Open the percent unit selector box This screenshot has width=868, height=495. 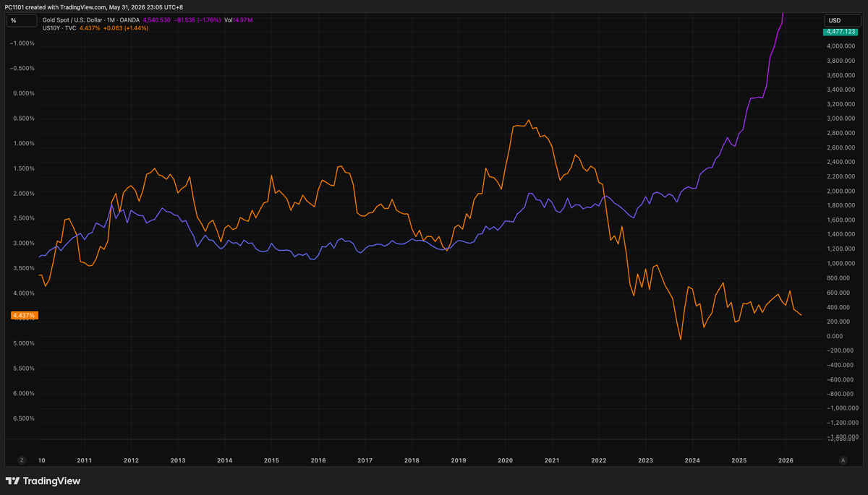coord(21,20)
